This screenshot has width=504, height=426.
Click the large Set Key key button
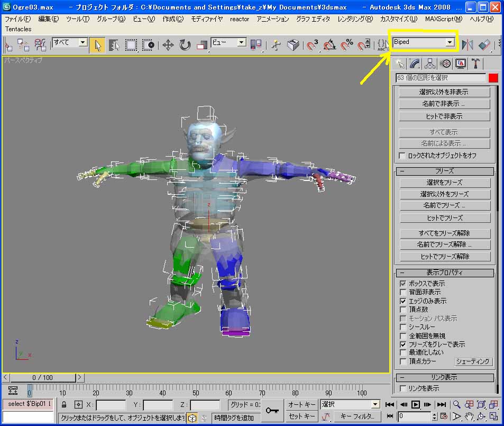272,411
